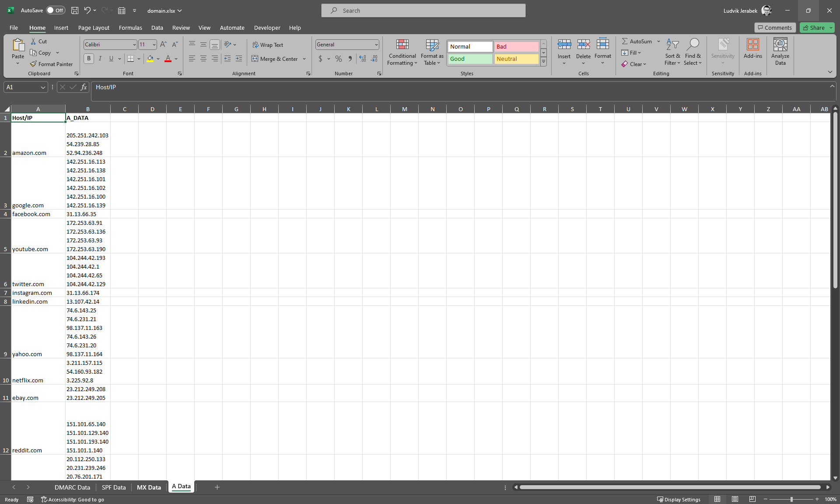Open the Clear dropdown
The width and height of the screenshot is (840, 504).
point(633,64)
